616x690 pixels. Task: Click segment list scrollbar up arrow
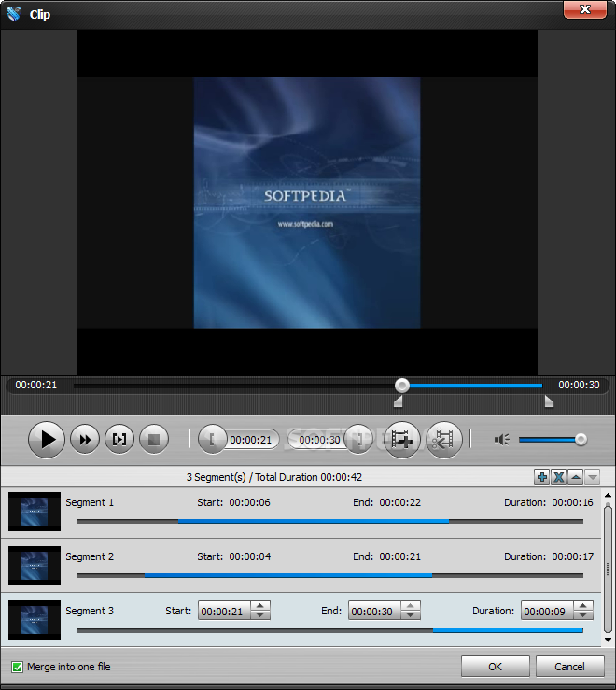coord(608,496)
